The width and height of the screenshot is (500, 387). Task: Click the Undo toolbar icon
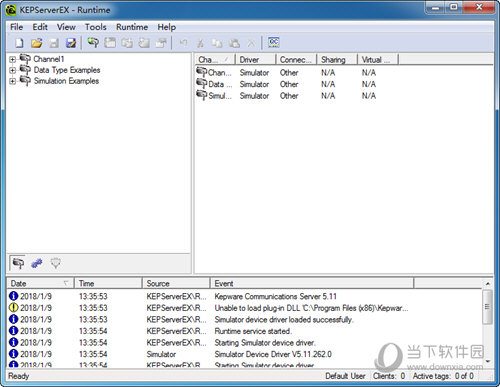(184, 43)
